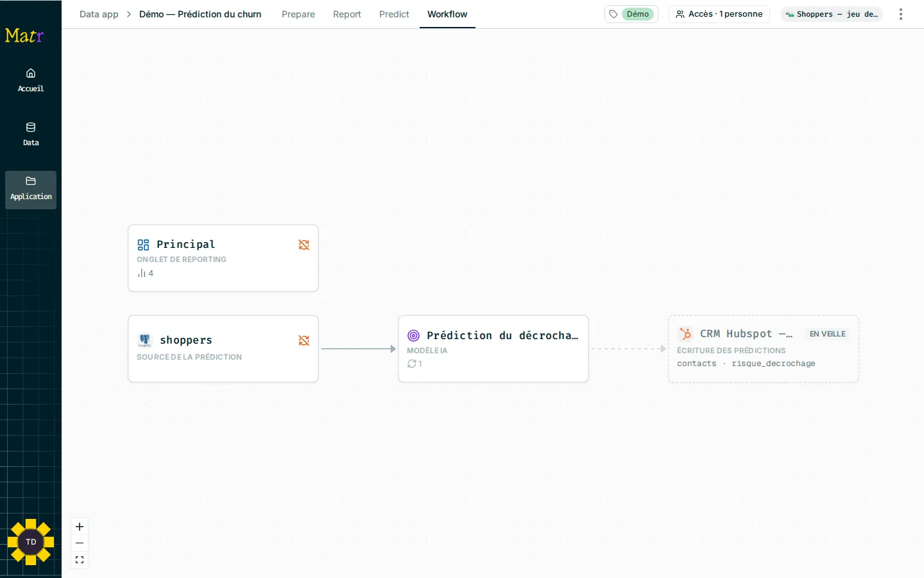Screen dimensions: 924x578
Task: Open the Data section in the sidebar
Action: point(31,135)
